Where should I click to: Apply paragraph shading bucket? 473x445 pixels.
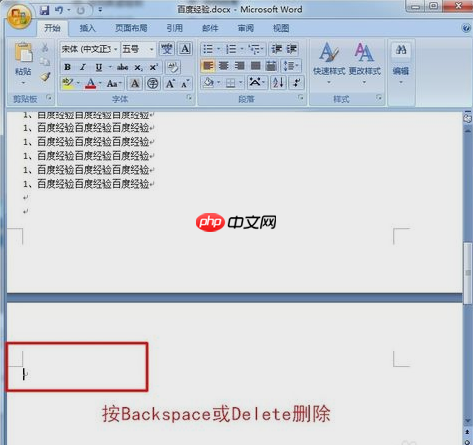pyautogui.click(x=209, y=82)
